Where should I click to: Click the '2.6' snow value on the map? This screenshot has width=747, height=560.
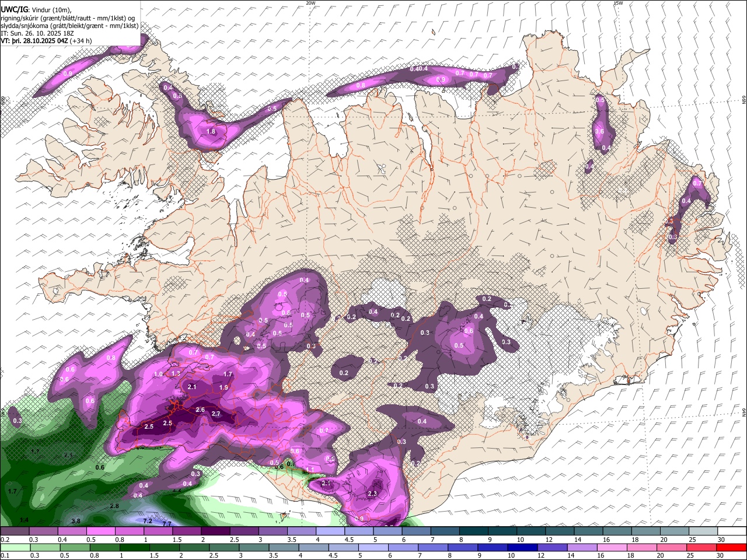click(x=200, y=409)
